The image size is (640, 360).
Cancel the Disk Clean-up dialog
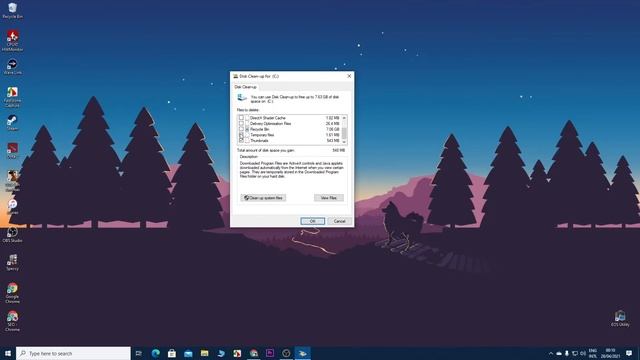click(x=339, y=221)
